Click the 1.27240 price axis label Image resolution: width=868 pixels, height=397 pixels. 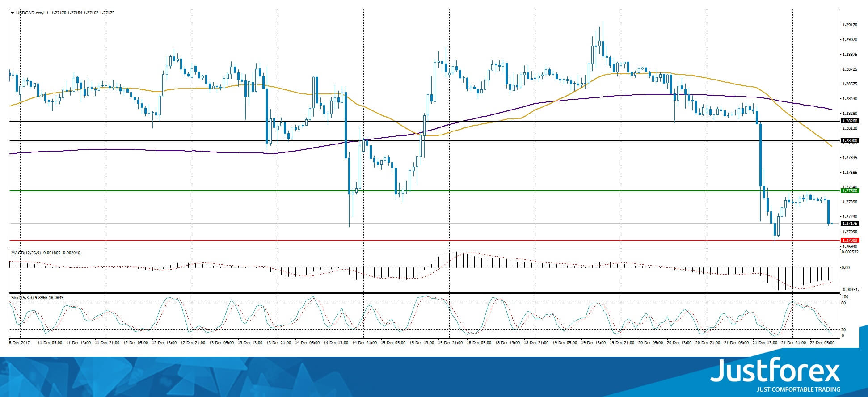tap(850, 217)
